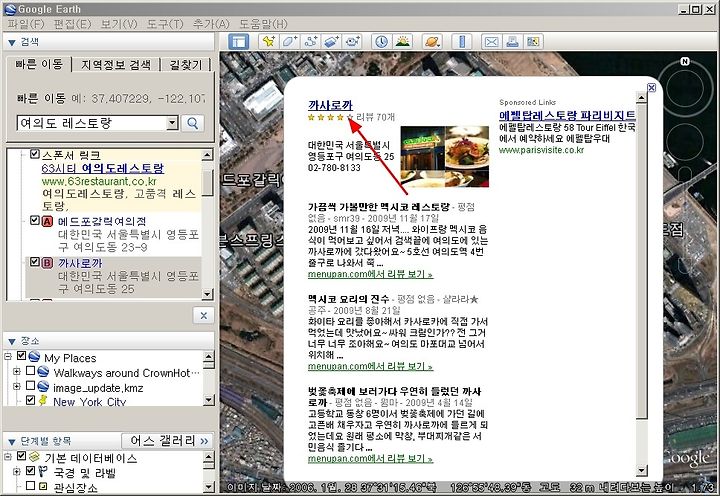Uncheck the 스폰서 링크 checkbox

tap(34, 154)
